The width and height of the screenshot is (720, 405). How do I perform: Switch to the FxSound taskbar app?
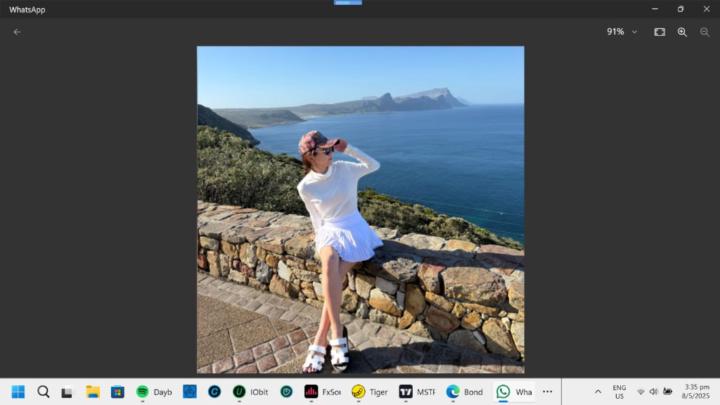point(322,392)
